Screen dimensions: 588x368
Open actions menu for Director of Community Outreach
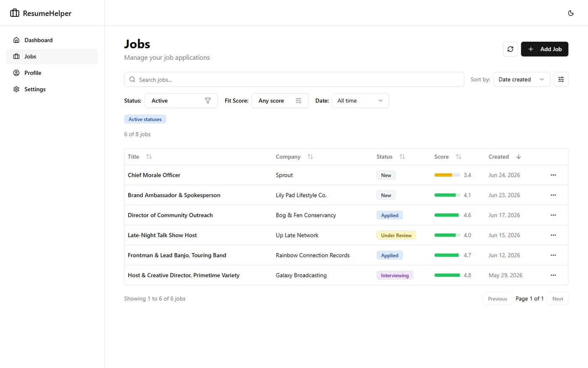(553, 215)
